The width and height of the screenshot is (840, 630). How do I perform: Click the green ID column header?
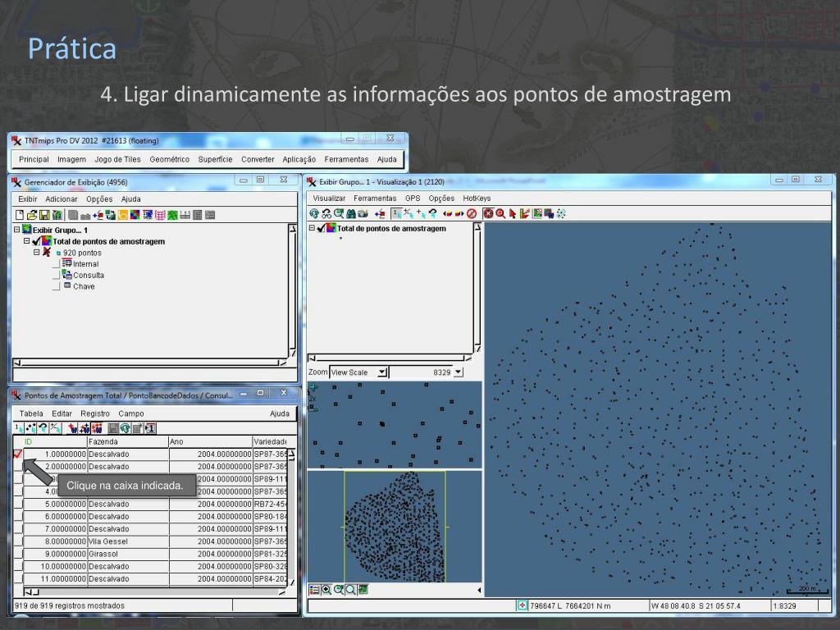55,442
